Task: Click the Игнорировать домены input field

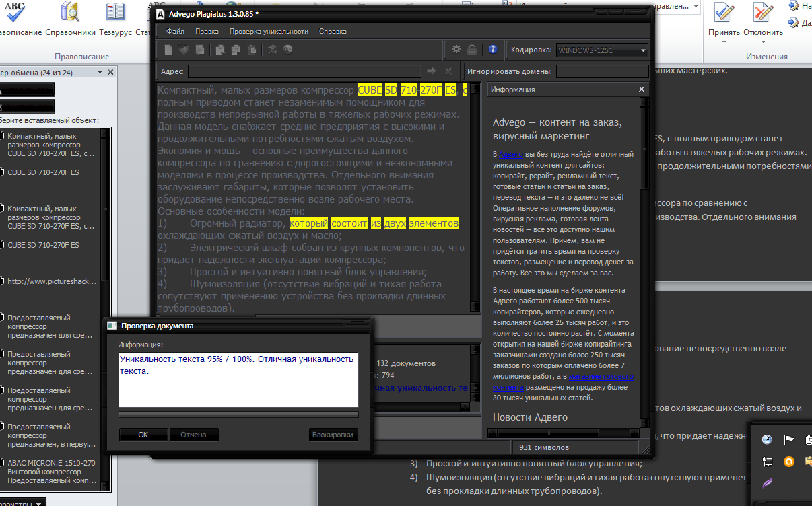Action: (x=602, y=71)
